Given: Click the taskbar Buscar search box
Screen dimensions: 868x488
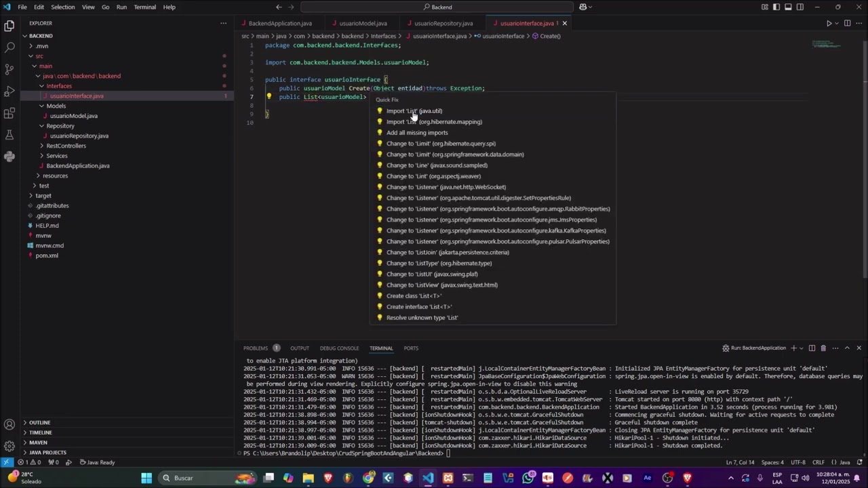Looking at the screenshot, I should point(209,478).
